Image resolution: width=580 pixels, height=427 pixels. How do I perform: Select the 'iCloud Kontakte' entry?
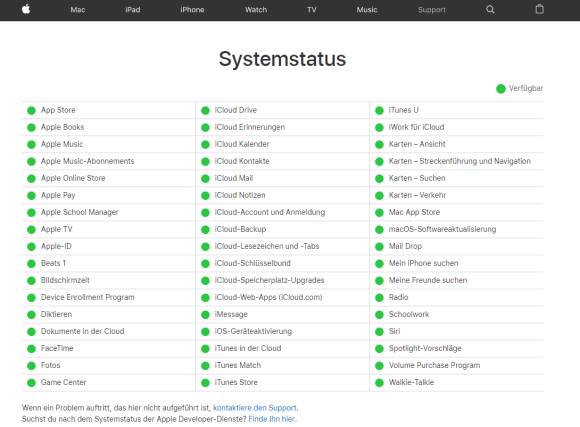pyautogui.click(x=242, y=161)
